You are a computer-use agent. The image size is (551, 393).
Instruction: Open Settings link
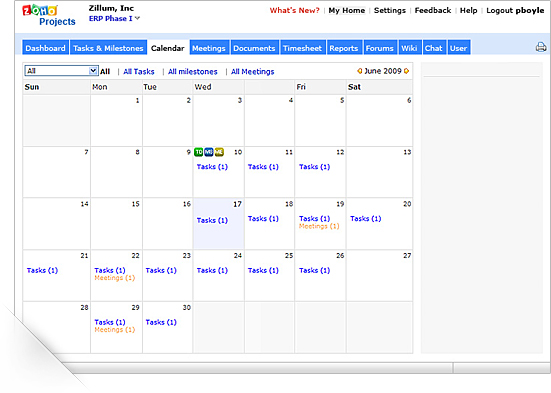coord(390,11)
